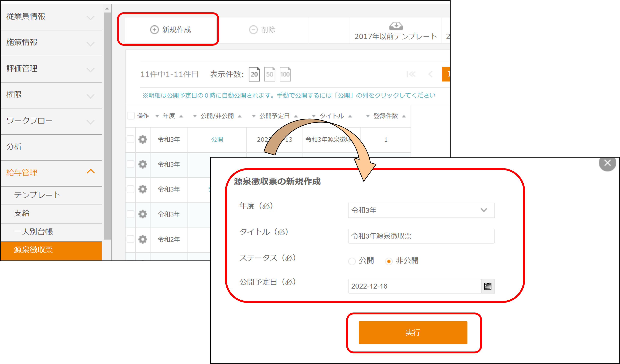The image size is (620, 364).
Task: Click the 公開 link in first row
Action: pos(217,139)
